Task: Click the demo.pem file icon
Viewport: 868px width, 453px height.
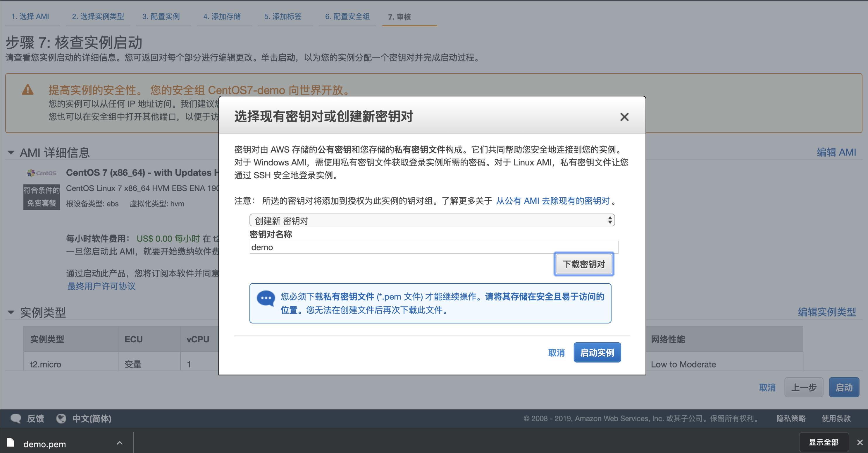Action: pos(11,443)
